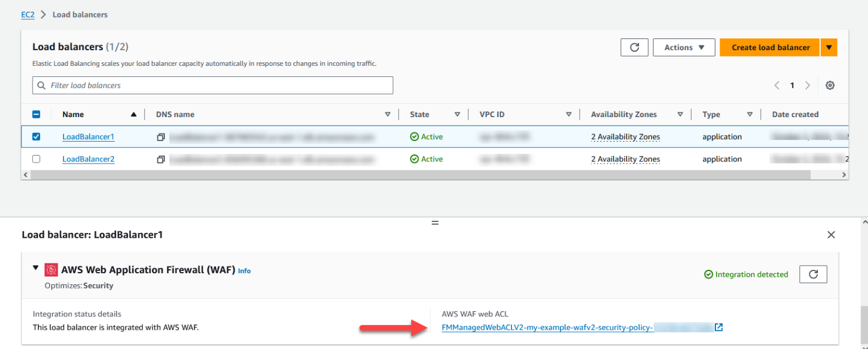Image resolution: width=868 pixels, height=349 pixels.
Task: Go to previous page of load balancers
Action: (x=777, y=85)
